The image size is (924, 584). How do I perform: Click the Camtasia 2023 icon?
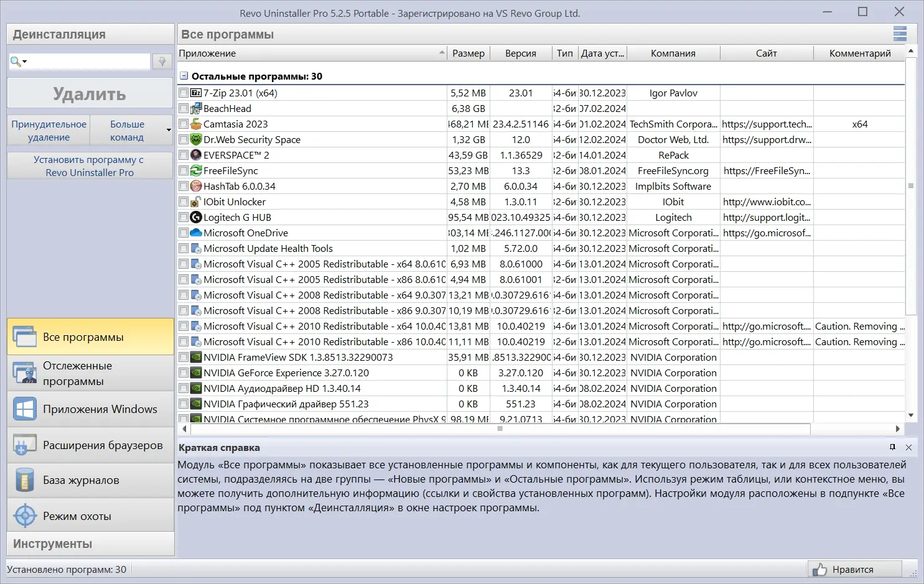coord(196,124)
